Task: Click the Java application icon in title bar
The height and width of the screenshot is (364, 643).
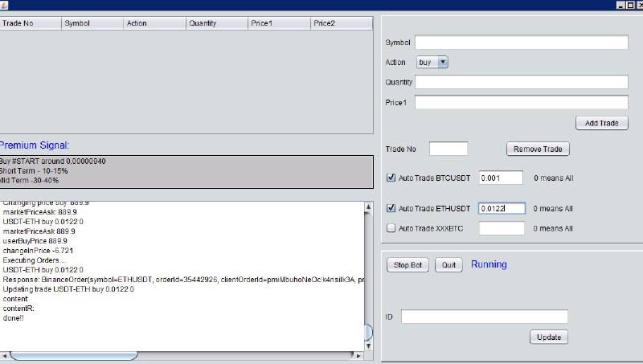Action: click(x=4, y=5)
